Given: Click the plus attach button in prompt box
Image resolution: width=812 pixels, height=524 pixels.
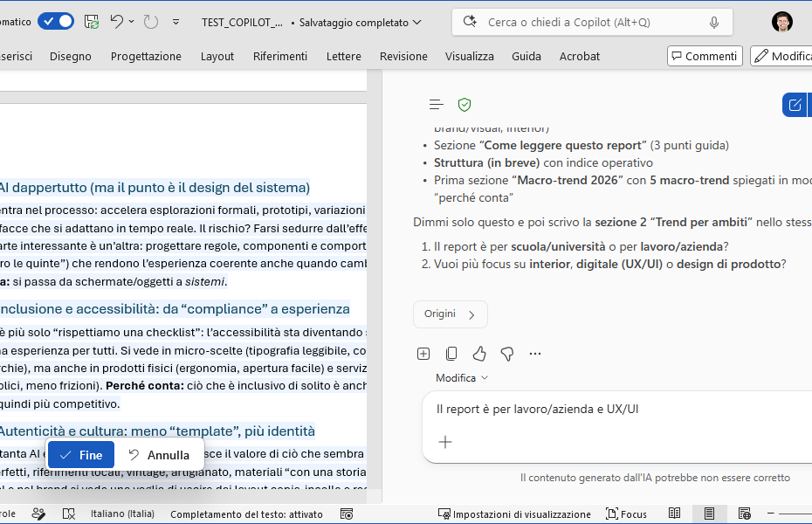Looking at the screenshot, I should point(445,442).
